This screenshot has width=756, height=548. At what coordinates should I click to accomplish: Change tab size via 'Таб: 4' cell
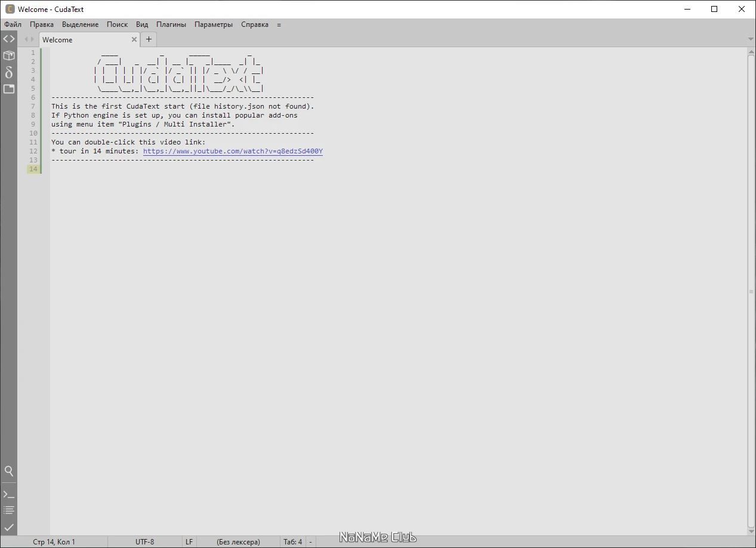(292, 542)
